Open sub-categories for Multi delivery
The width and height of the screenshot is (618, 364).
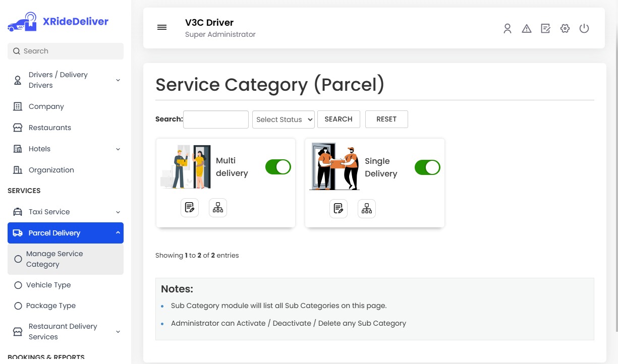click(x=217, y=207)
